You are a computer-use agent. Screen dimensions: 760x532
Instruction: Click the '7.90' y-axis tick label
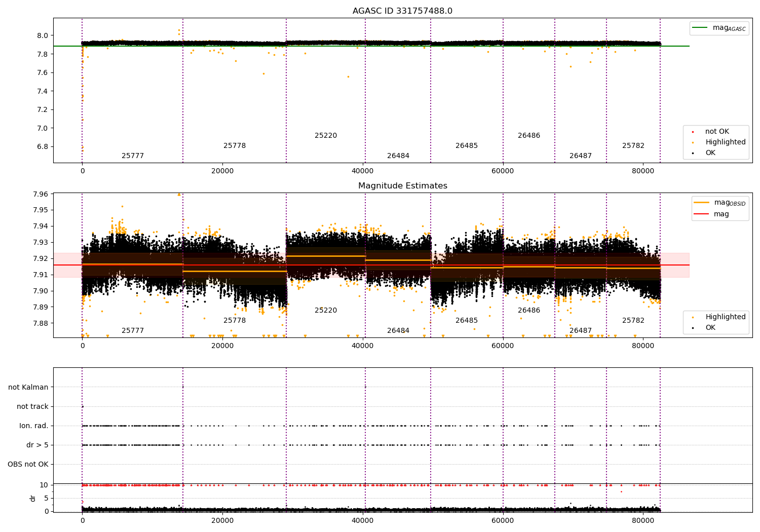(40, 291)
